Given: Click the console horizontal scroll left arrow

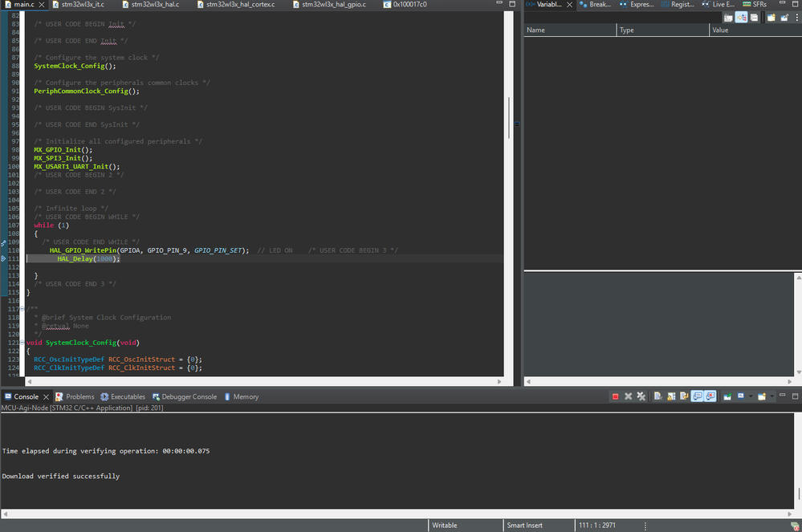Looking at the screenshot, I should coord(5,514).
